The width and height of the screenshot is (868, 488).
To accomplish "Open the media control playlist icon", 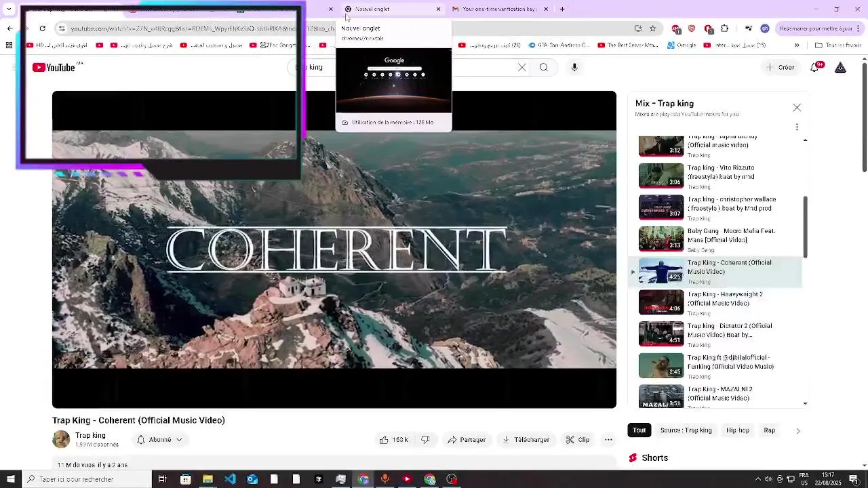I will [x=748, y=28].
